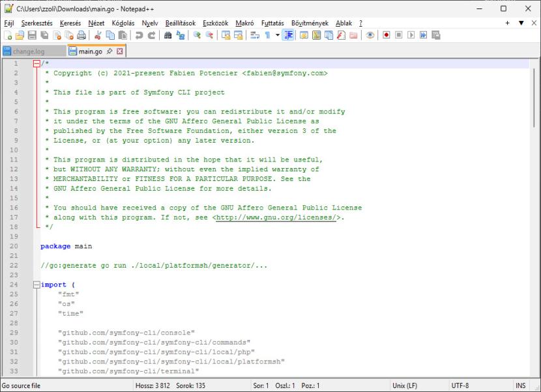Collapse the import block at line 24

point(36,285)
